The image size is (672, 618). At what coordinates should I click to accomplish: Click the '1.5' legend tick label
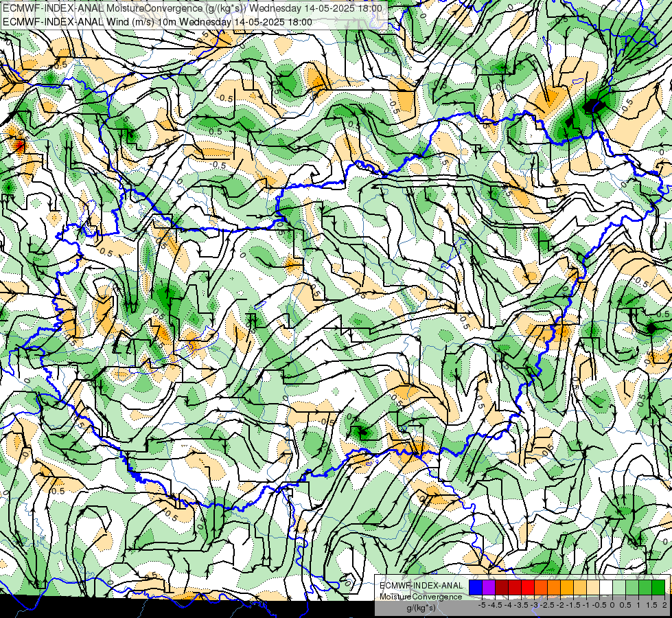(651, 605)
